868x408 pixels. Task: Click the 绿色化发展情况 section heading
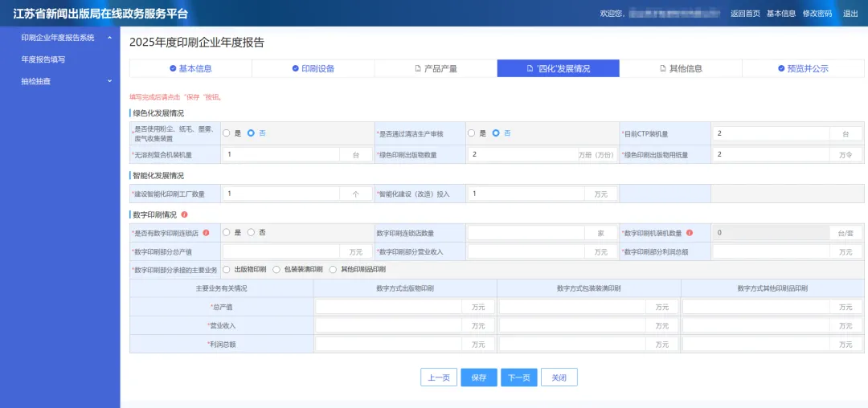click(x=158, y=113)
